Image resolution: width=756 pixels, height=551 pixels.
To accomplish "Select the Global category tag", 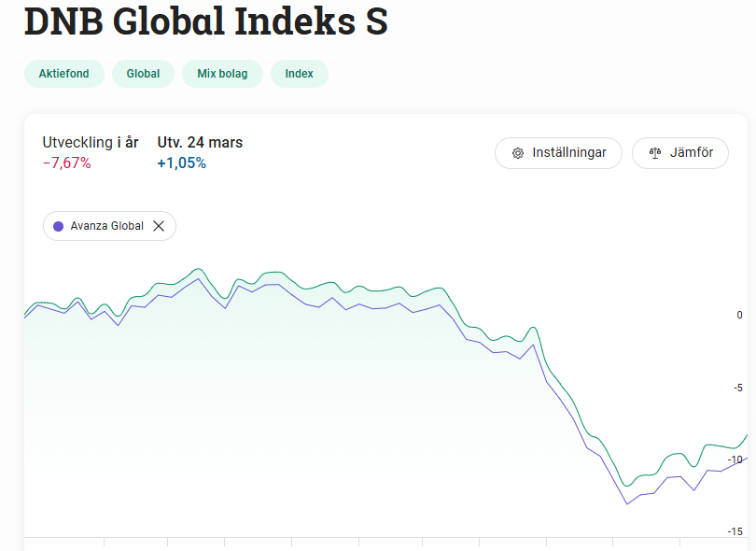I will pos(143,74).
